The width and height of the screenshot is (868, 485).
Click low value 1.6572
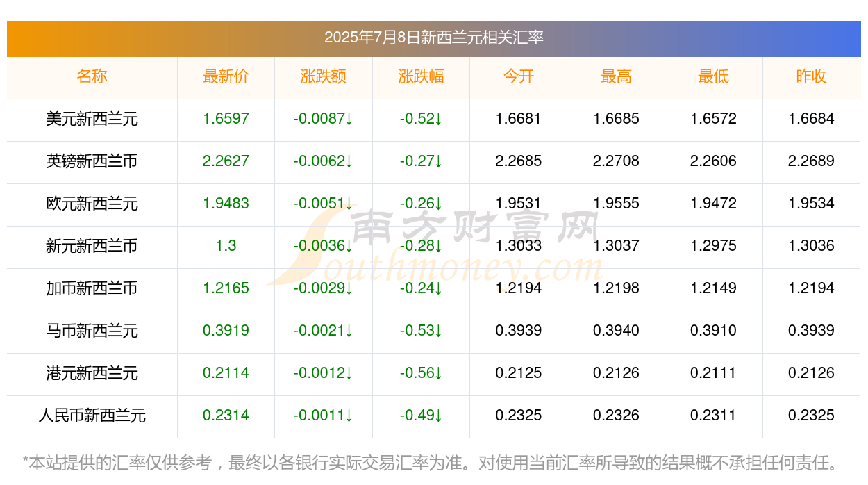(713, 119)
